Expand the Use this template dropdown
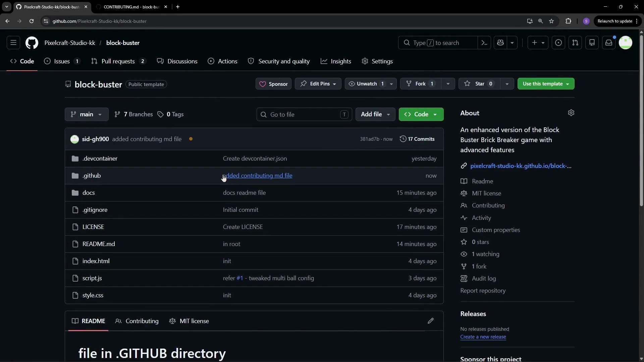Screen dimensions: 644x362 (x=546, y=84)
